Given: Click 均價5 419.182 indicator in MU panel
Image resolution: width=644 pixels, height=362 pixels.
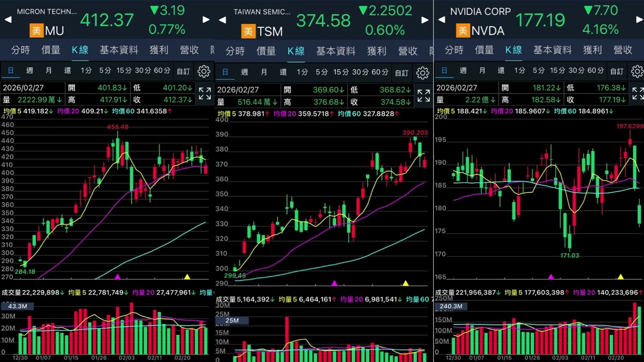Looking at the screenshot, I should click(x=28, y=111).
